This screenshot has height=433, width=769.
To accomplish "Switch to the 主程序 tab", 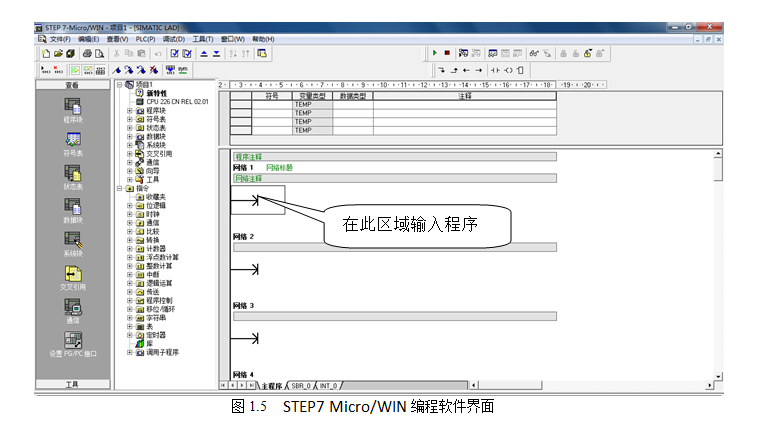I will [271, 386].
